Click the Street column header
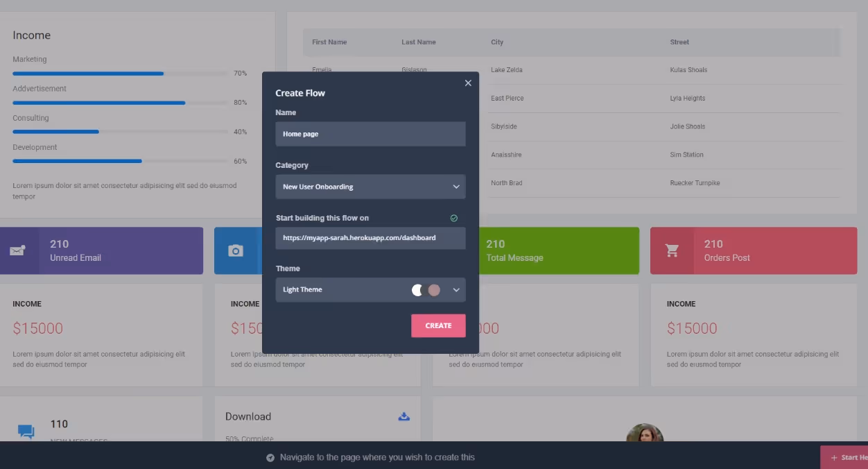 (679, 42)
